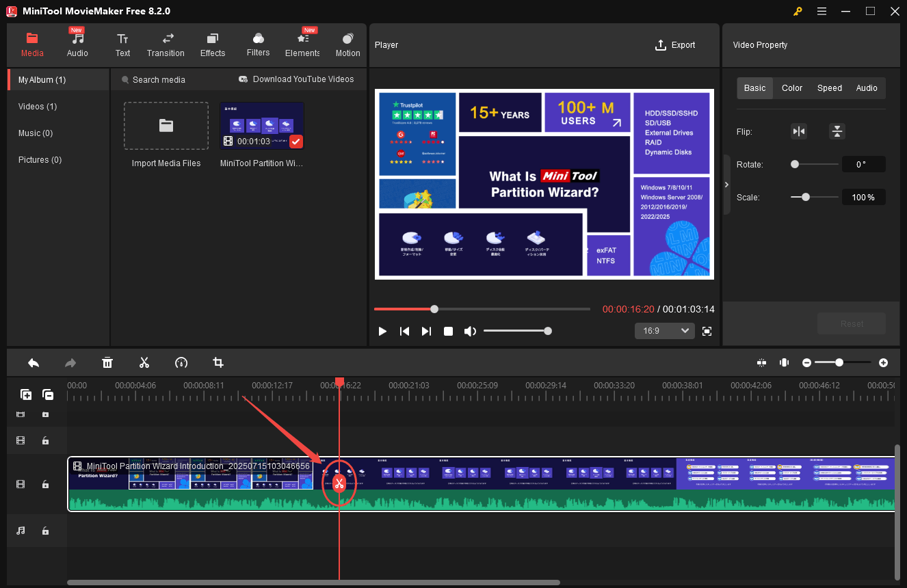Select the Crop tool
The width and height of the screenshot is (907, 588).
point(218,363)
